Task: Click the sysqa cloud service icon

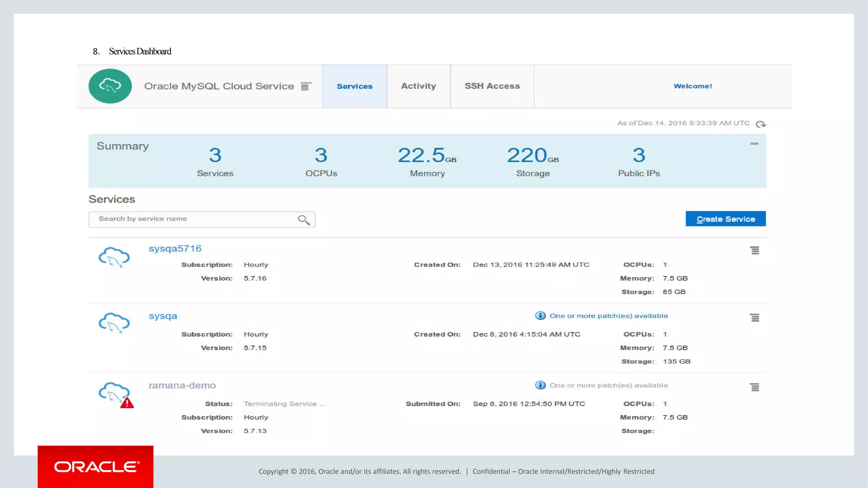Action: click(x=114, y=323)
